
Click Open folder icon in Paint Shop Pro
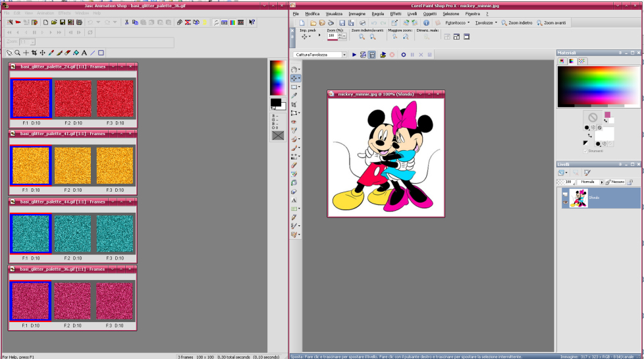pos(313,23)
